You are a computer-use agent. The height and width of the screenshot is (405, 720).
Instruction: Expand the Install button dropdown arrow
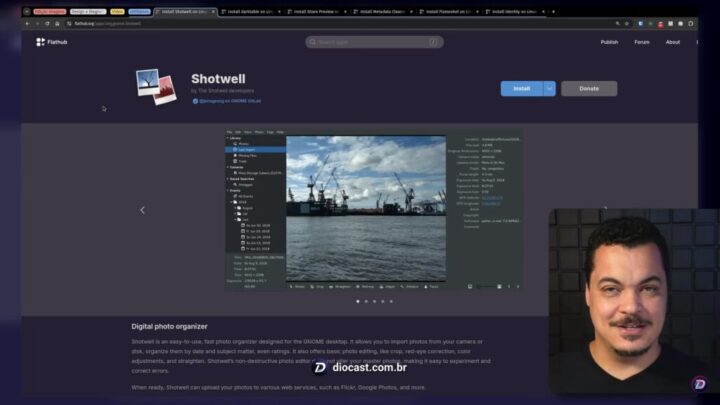(549, 88)
